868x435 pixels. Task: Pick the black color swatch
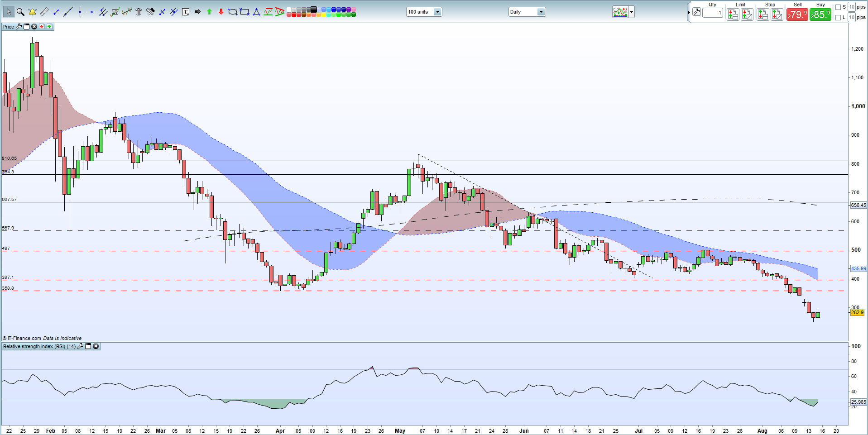pos(314,9)
